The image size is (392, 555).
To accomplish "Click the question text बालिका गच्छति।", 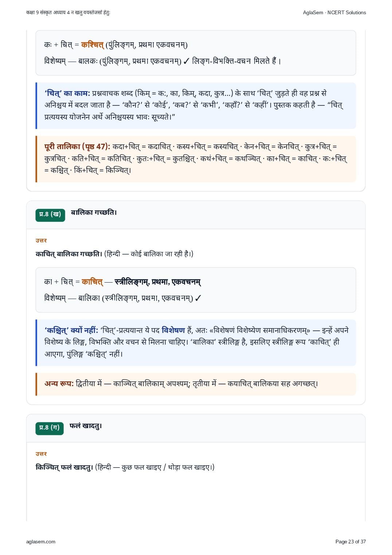I will pyautogui.click(x=94, y=213).
